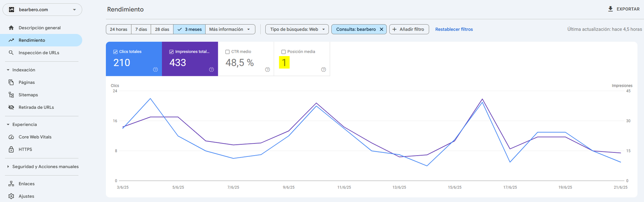Image resolution: width=644 pixels, height=202 pixels.
Task: Click the Rendimiento page heading
Action: pyautogui.click(x=125, y=9)
